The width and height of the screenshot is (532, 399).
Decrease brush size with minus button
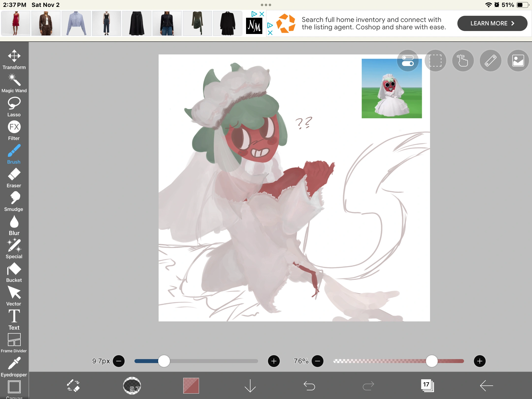click(119, 361)
